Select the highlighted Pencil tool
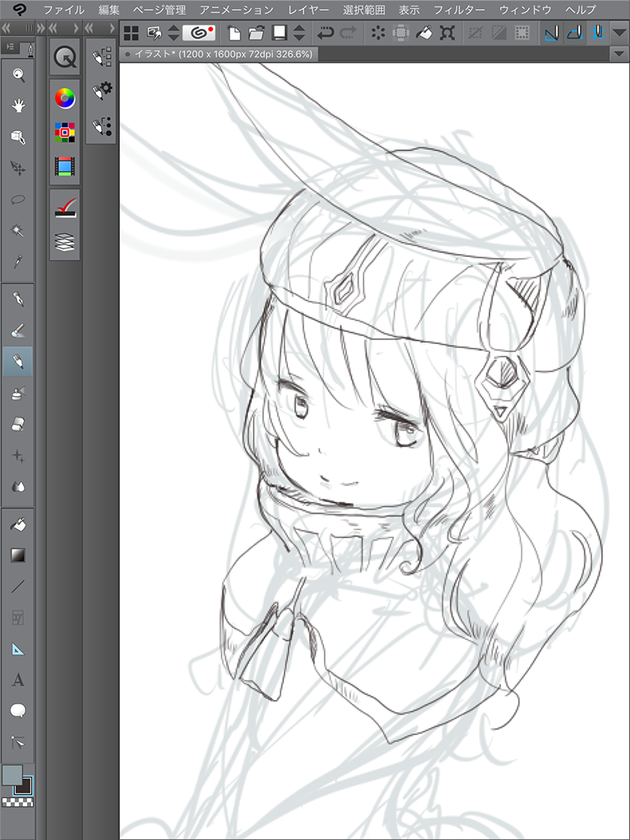Screen dimensions: 630x840 pos(18,362)
